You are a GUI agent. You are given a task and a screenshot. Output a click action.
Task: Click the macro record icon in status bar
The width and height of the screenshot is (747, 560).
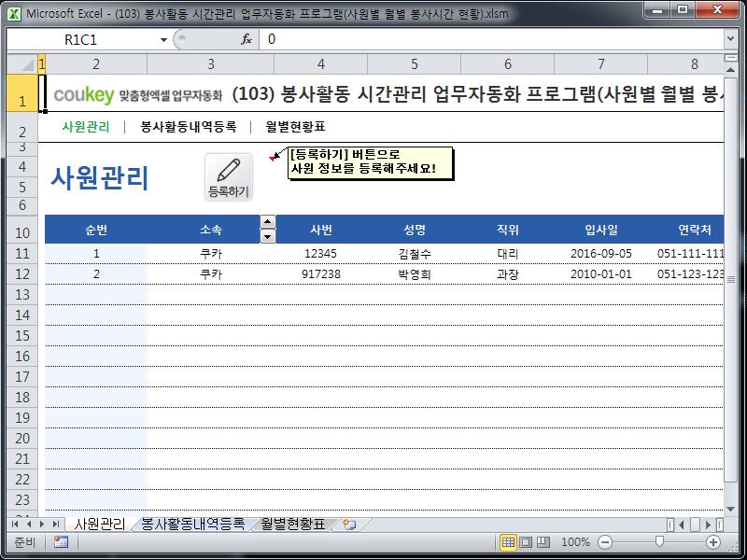[61, 542]
